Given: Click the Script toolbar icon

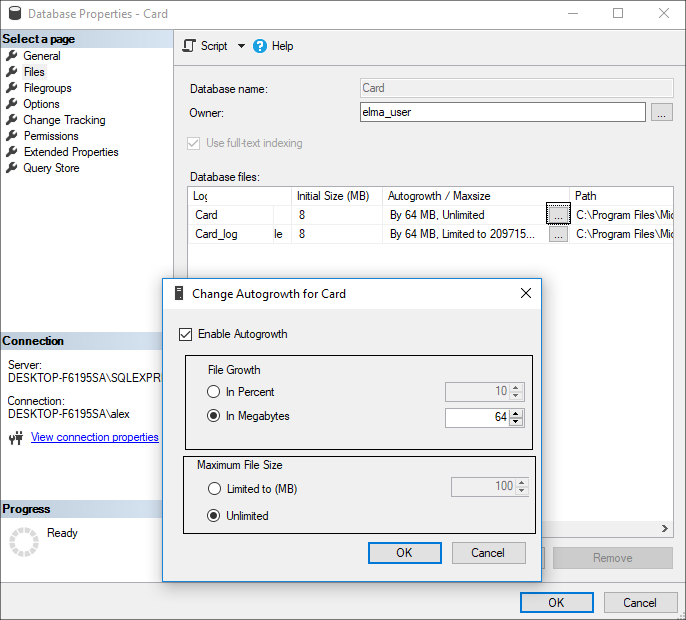Looking at the screenshot, I should 190,46.
